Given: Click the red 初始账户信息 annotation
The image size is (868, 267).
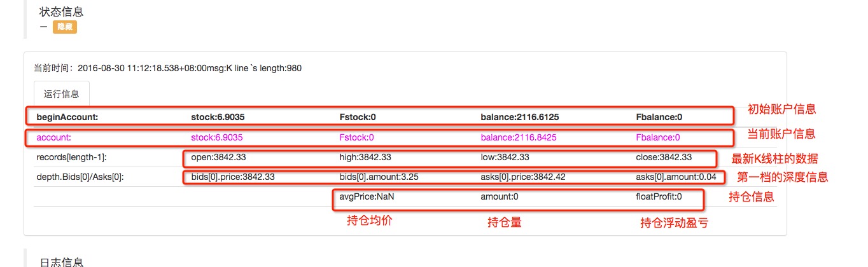Looking at the screenshot, I should [781, 109].
